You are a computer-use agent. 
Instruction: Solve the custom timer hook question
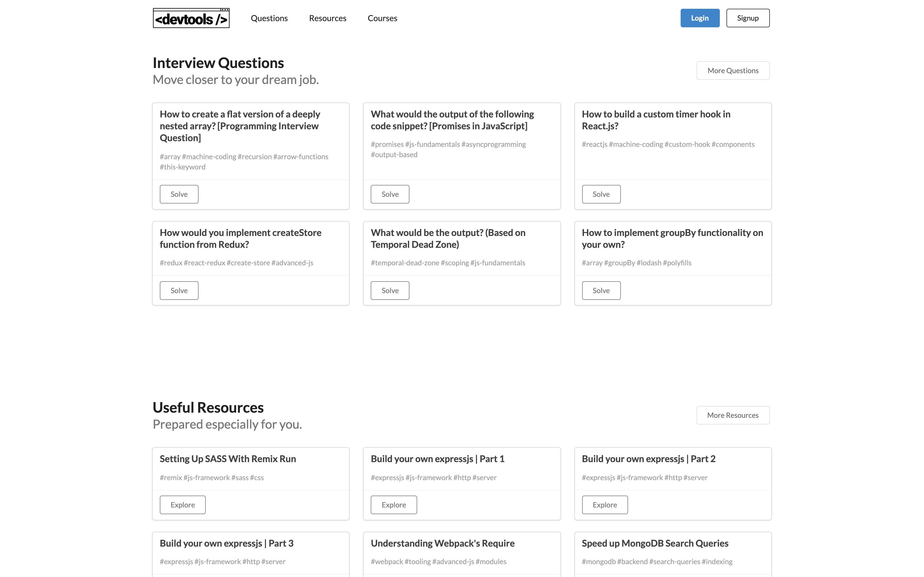(x=601, y=194)
